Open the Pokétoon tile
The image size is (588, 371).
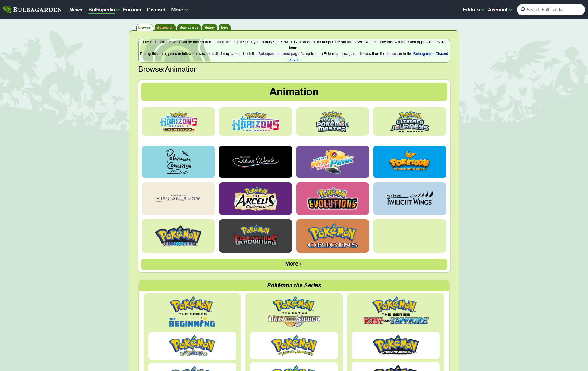pos(410,162)
